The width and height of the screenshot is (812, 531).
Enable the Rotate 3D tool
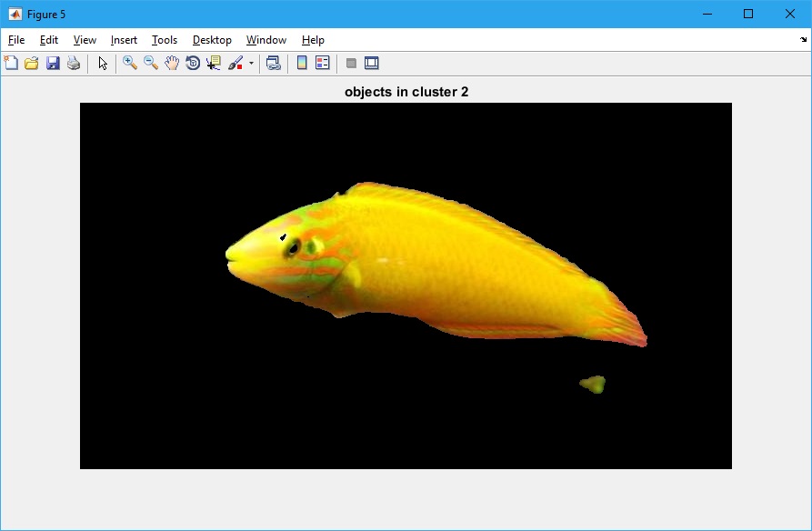pos(193,63)
